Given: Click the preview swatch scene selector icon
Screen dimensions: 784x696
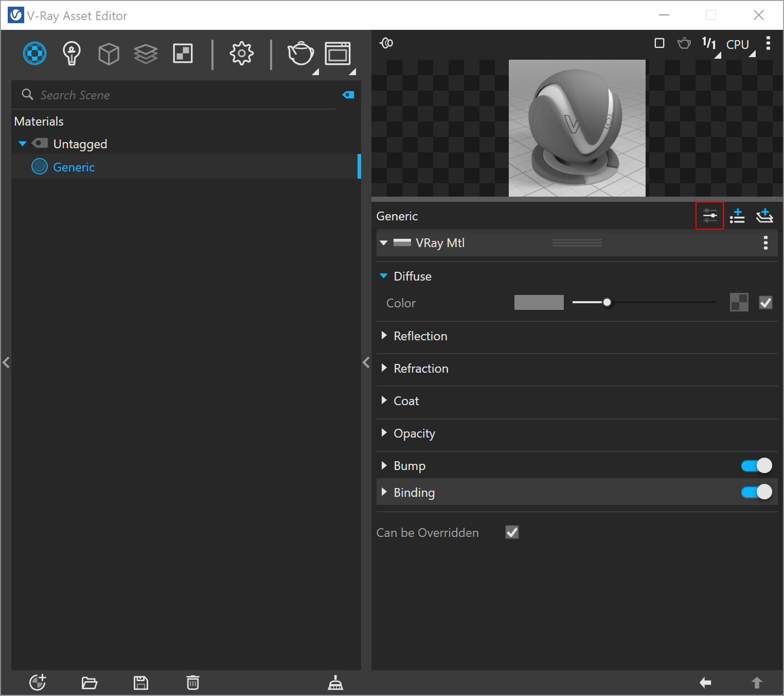Looking at the screenshot, I should click(x=386, y=43).
